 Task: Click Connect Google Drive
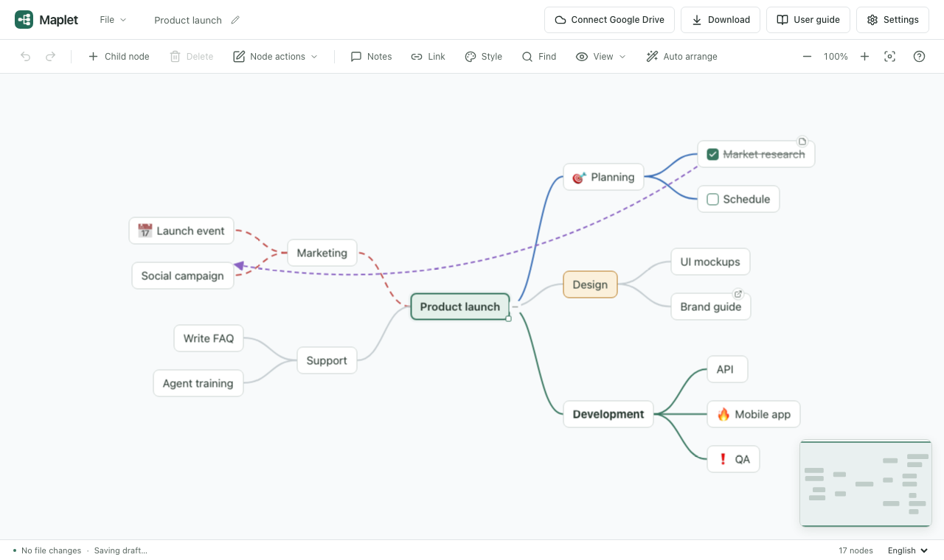[609, 20]
